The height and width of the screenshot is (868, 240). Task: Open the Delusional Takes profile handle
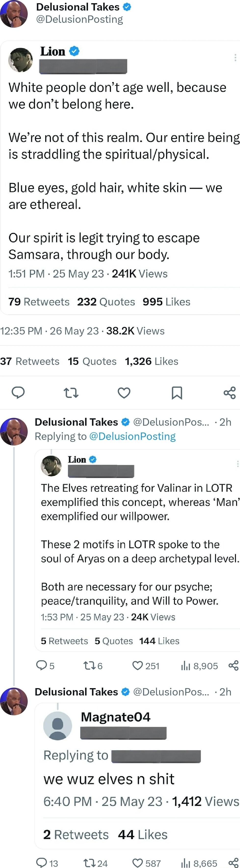pos(81,19)
